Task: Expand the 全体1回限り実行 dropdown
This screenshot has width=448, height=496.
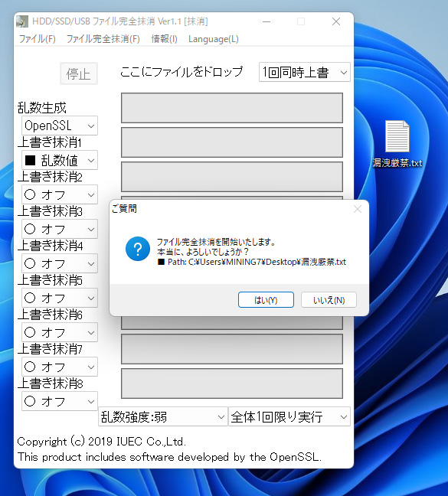Action: point(289,416)
